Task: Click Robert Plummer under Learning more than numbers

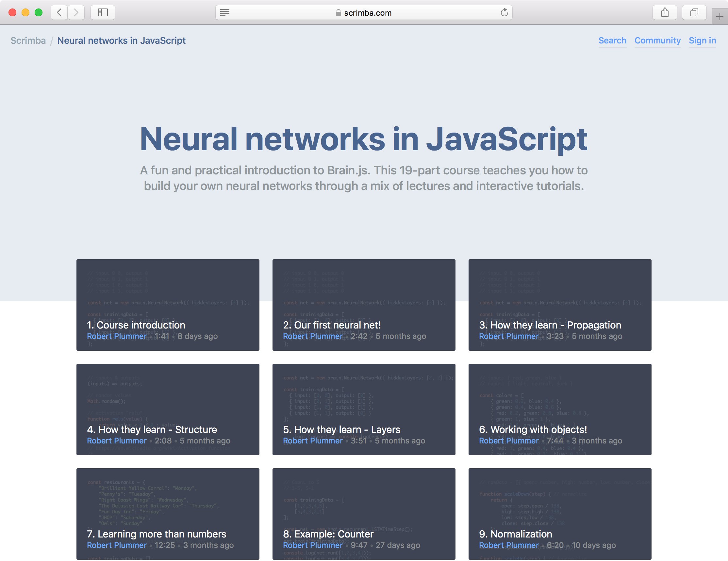Action: coord(117,545)
